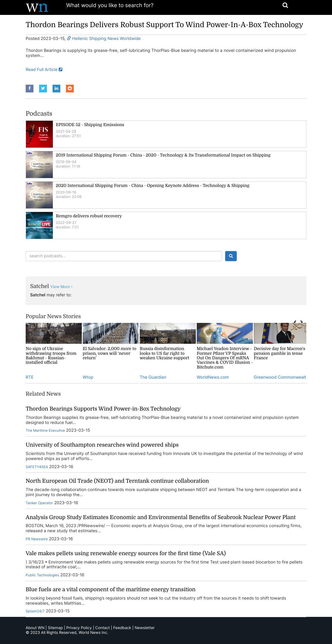332x644 pixels.
Task: Open Analysis Group Seabrook Nuclear study article
Action: pos(161,517)
